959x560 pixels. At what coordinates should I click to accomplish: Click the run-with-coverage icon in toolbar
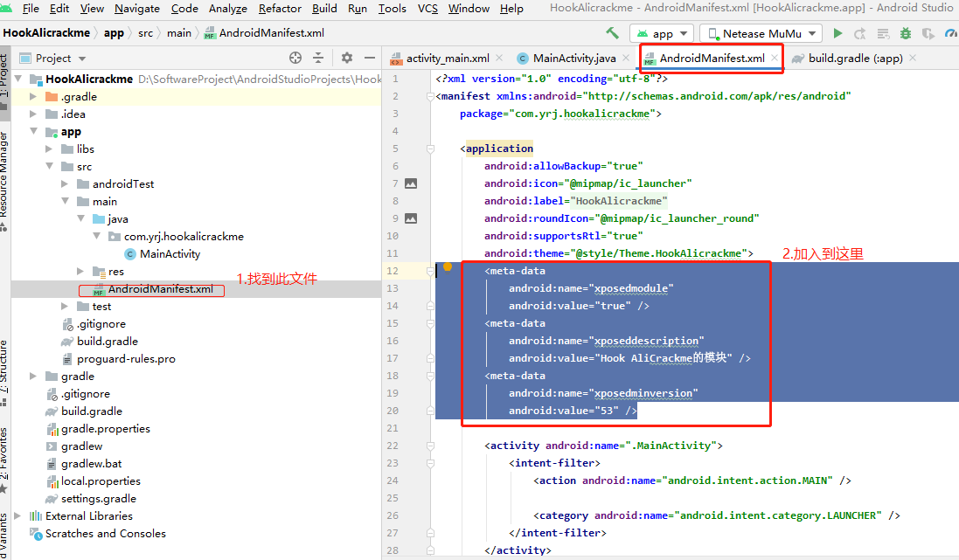click(928, 33)
